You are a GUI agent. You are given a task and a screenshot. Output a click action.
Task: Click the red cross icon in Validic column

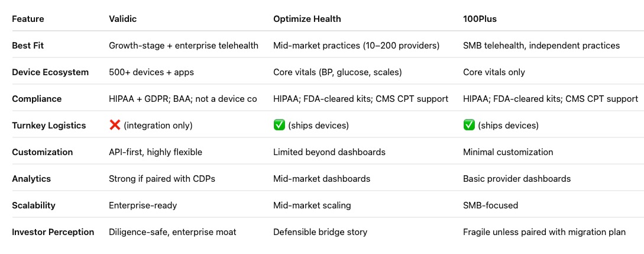[115, 126]
